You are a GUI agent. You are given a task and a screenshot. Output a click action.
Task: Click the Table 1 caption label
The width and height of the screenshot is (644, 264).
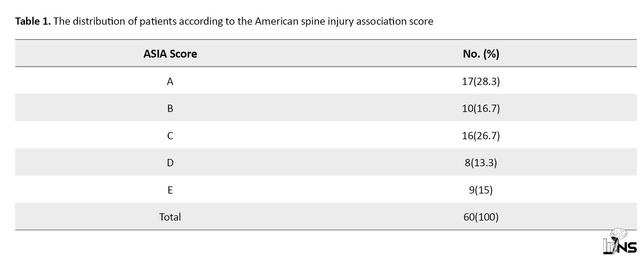(x=33, y=21)
